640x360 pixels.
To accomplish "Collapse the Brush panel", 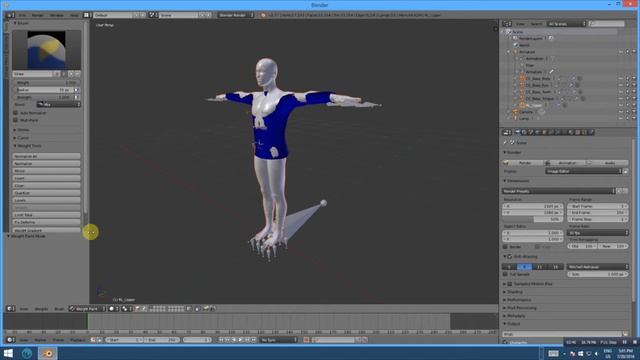I will (x=21, y=23).
